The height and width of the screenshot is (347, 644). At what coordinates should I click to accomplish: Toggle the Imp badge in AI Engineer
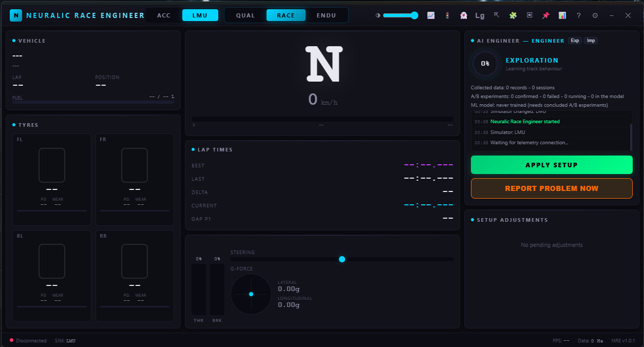pyautogui.click(x=591, y=41)
